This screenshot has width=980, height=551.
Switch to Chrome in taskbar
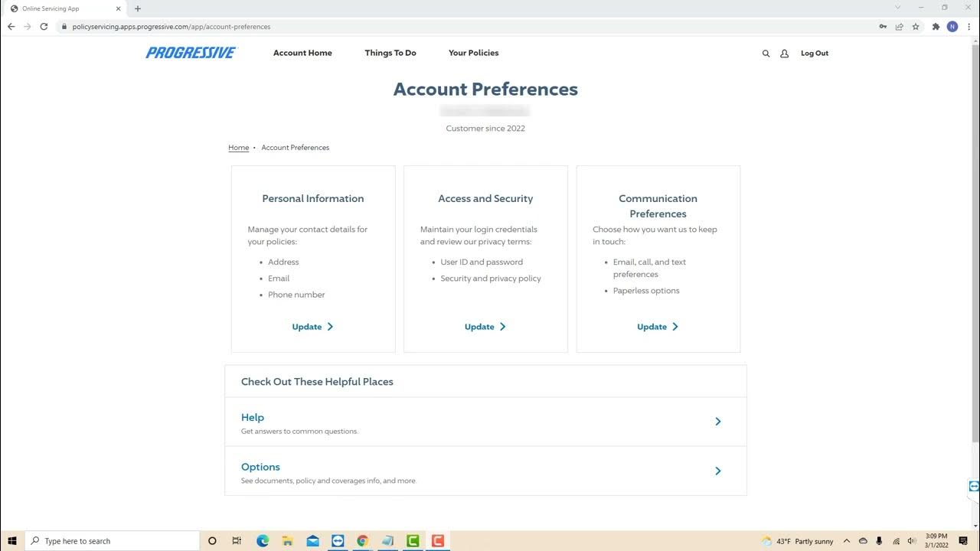point(363,541)
